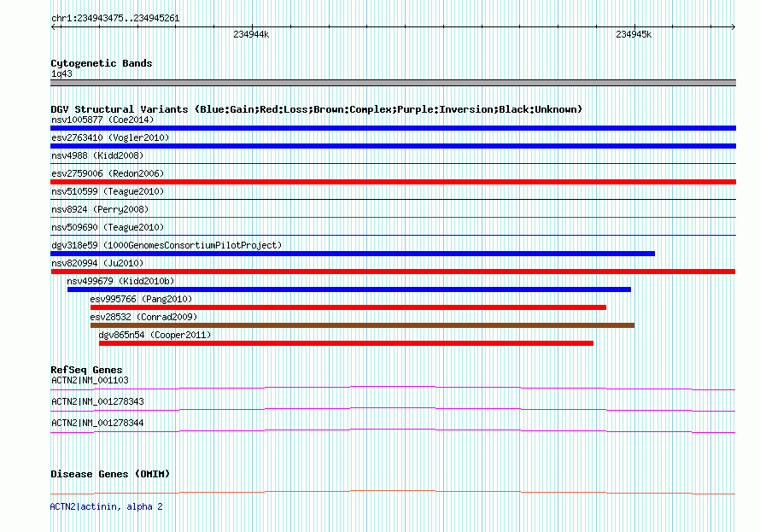Image resolution: width=760 pixels, height=532 pixels.
Task: Open the ACTN2|NM_001278343 transcript label
Action: click(97, 401)
